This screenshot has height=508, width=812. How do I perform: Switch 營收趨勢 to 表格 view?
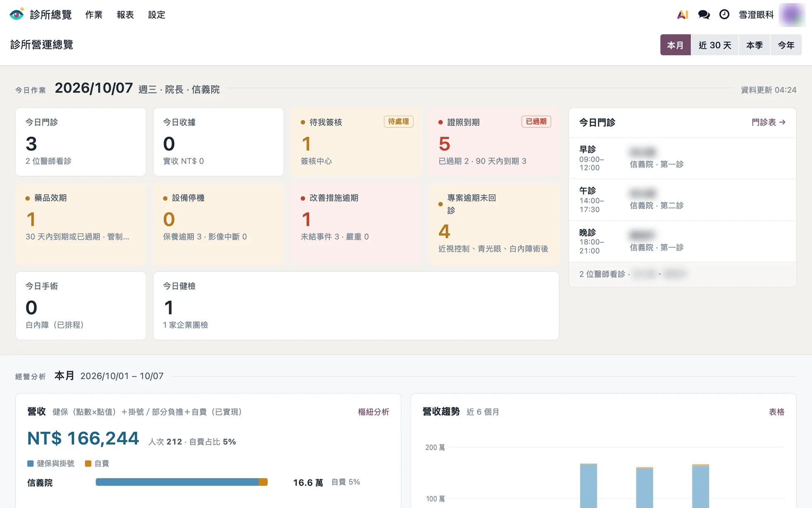776,412
